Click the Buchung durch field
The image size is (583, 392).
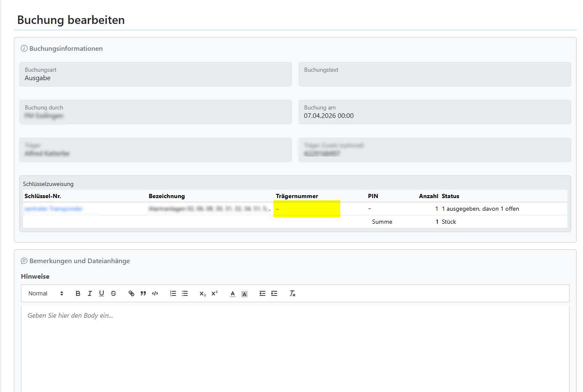[x=155, y=112]
